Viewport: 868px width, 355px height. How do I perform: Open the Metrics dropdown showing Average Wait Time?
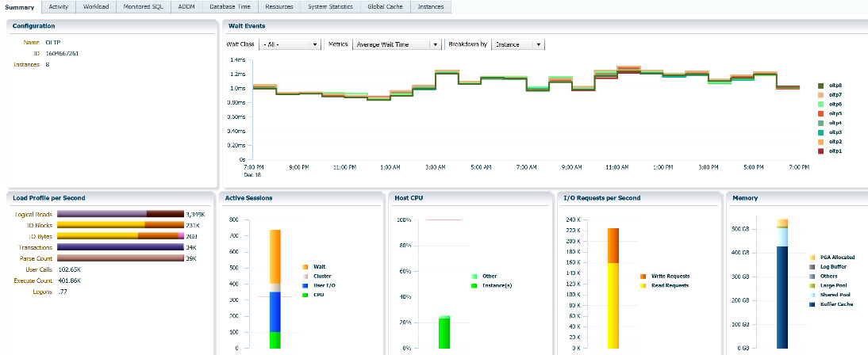coord(397,44)
